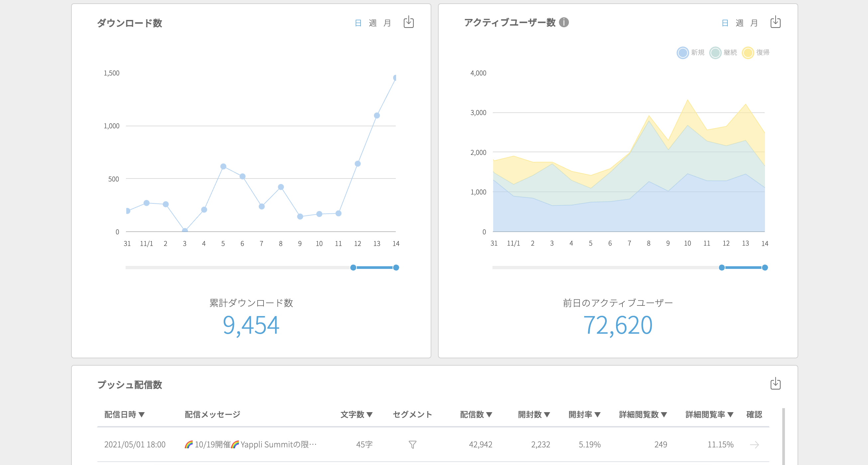Click the active users value 72,620
Screen dimensions: 868x465
(x=618, y=325)
